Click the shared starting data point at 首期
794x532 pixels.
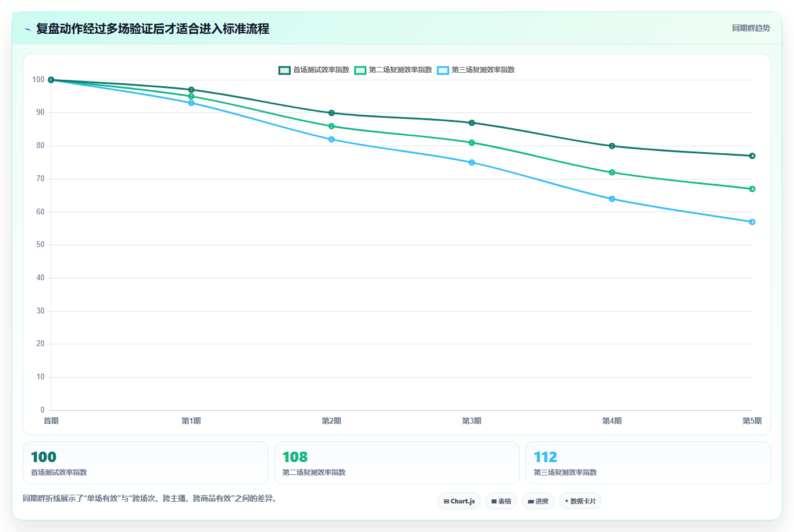tap(51, 80)
